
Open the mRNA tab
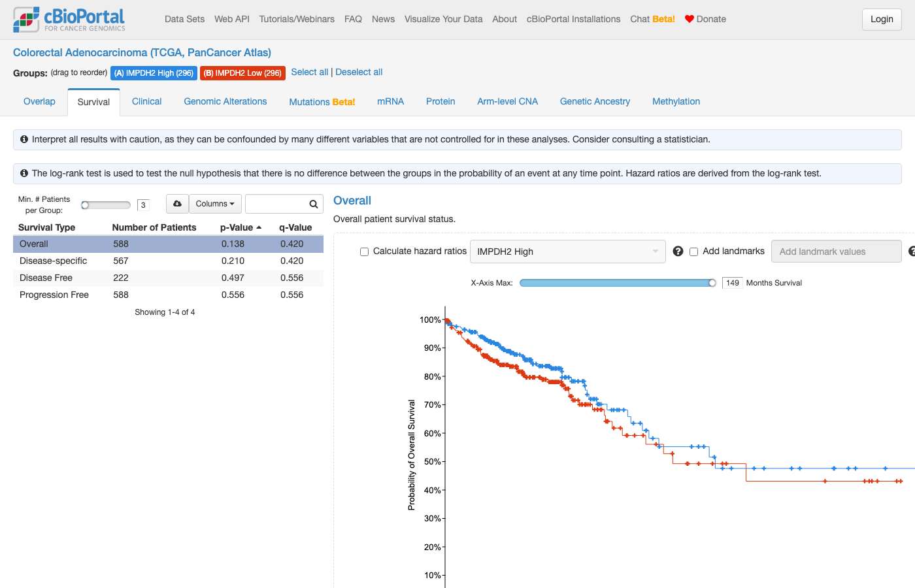click(x=390, y=101)
